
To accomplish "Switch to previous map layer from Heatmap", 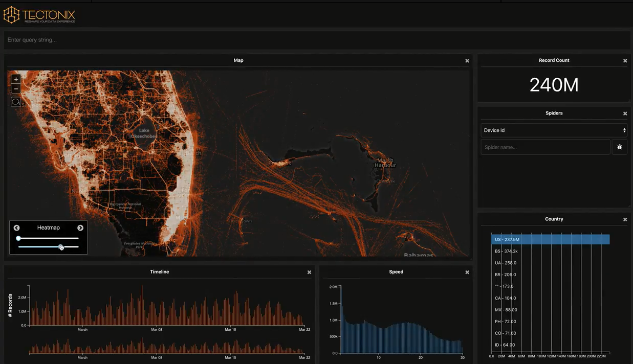I will tap(17, 228).
